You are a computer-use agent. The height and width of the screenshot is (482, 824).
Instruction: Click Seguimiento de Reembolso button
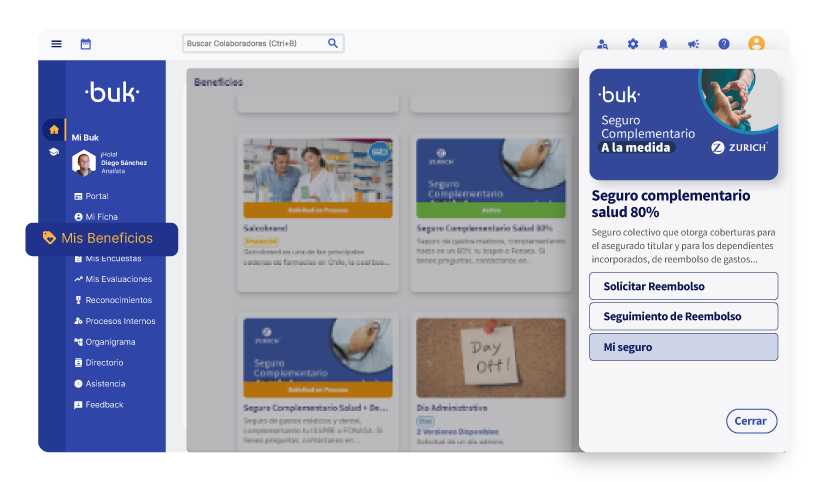[684, 316]
